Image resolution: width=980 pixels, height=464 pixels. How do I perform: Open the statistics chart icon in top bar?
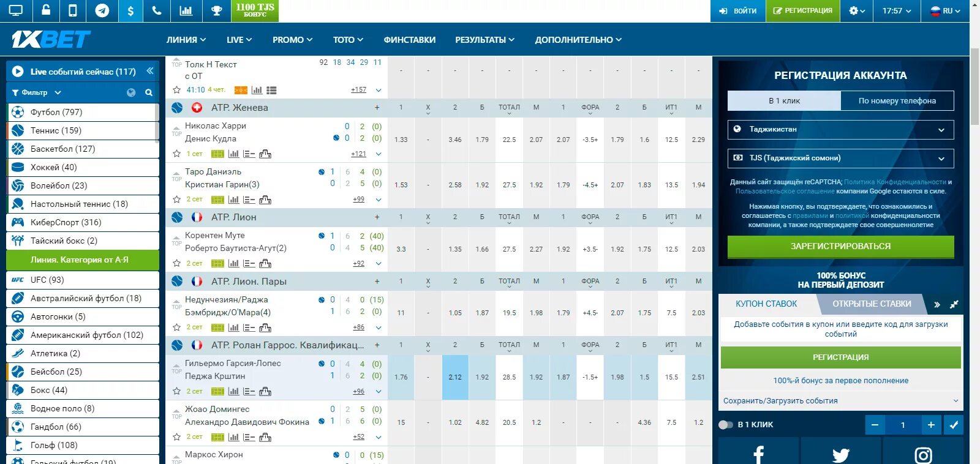point(186,10)
